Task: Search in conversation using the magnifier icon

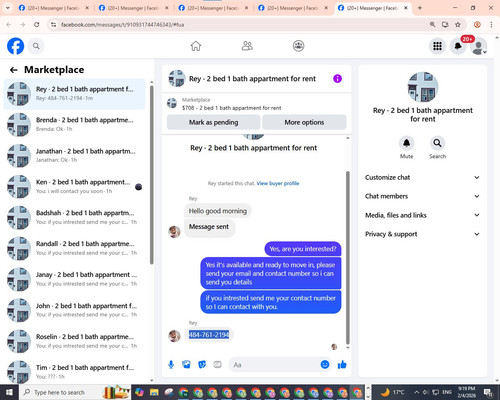Action: 437,143
